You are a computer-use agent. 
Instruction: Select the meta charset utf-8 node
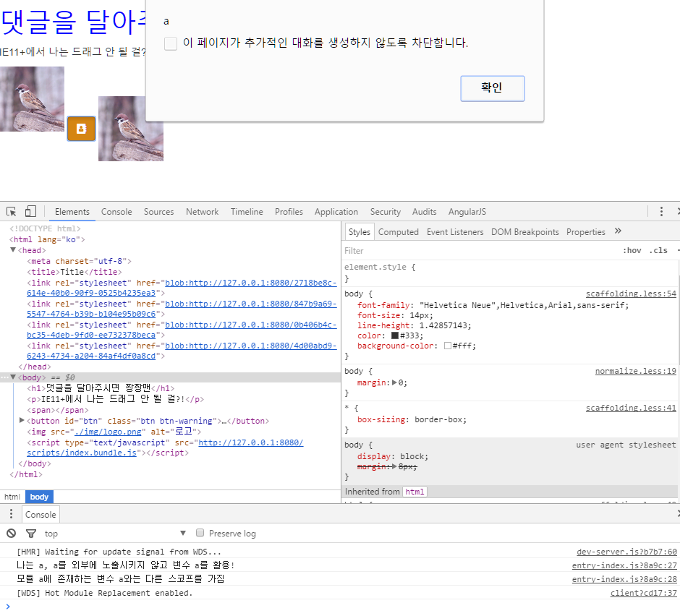[79, 261]
